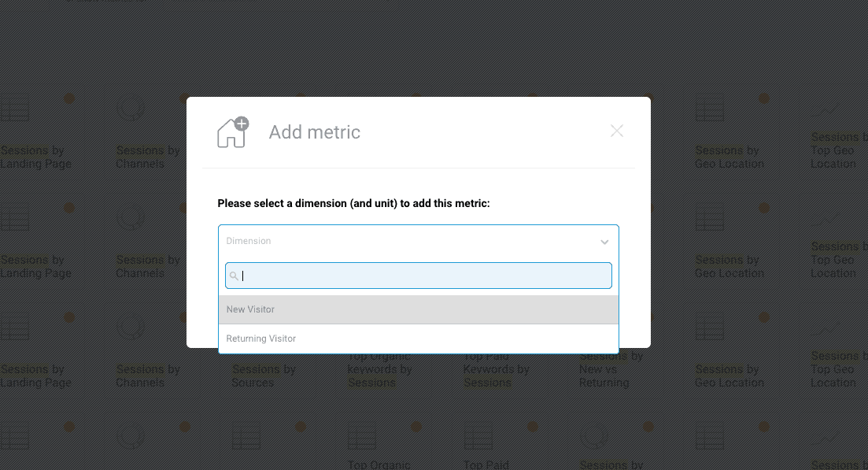
Task: Click table icon below Top Organic keywords by Sessions
Action: pyautogui.click(x=362, y=435)
